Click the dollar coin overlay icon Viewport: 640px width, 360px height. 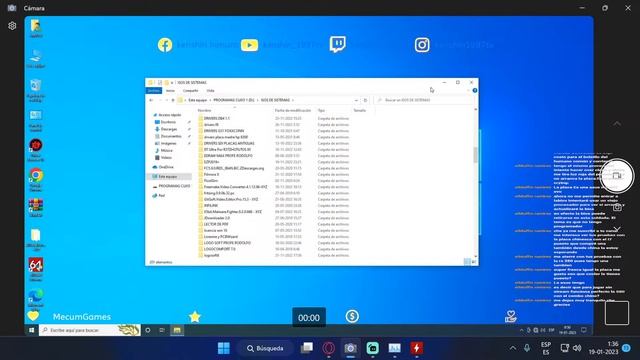352,316
